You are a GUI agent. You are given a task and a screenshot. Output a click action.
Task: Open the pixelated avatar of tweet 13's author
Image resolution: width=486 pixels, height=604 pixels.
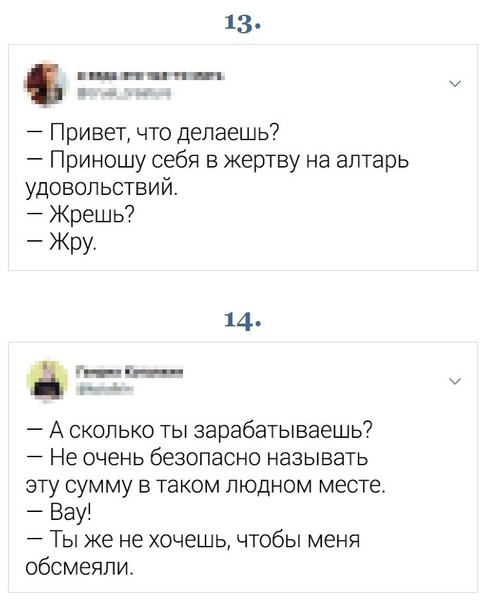(47, 83)
